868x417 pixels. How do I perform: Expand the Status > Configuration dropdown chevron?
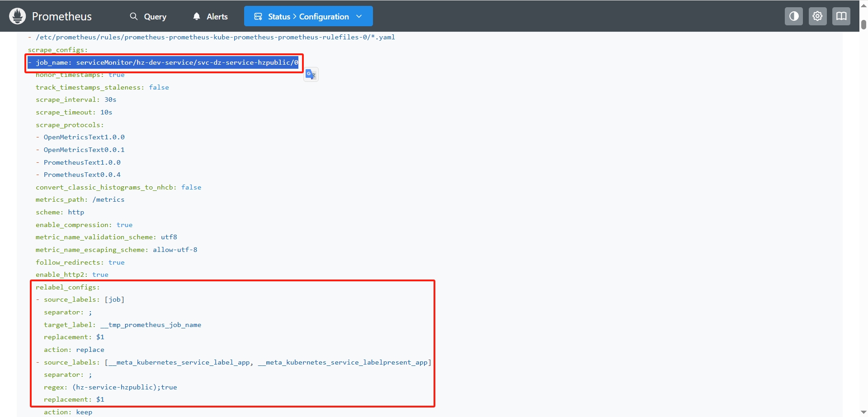pos(359,16)
